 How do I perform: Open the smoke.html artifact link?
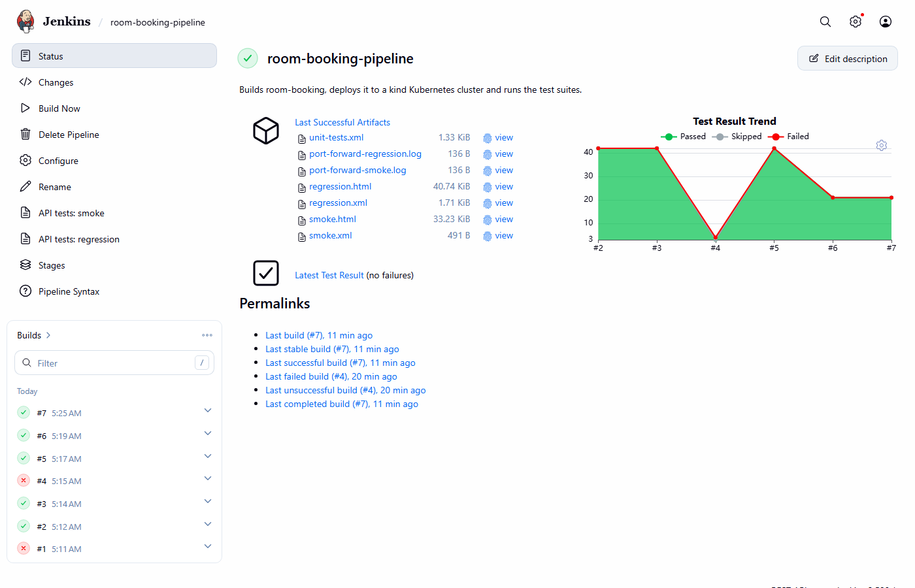[333, 219]
